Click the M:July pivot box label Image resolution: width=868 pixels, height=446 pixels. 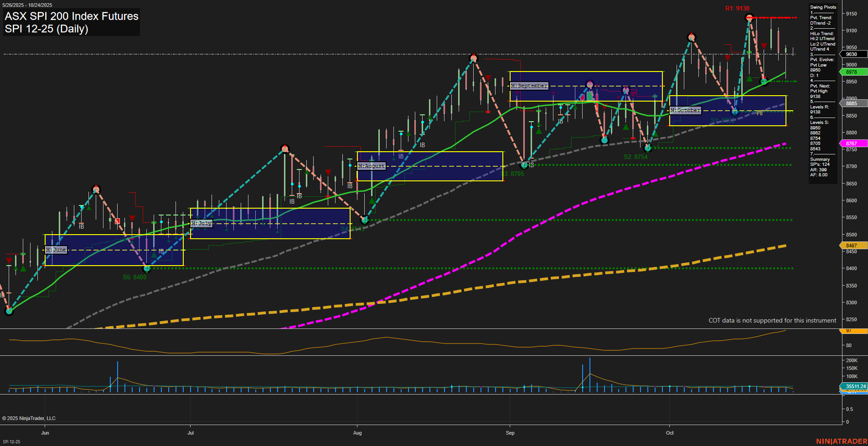click(x=201, y=223)
